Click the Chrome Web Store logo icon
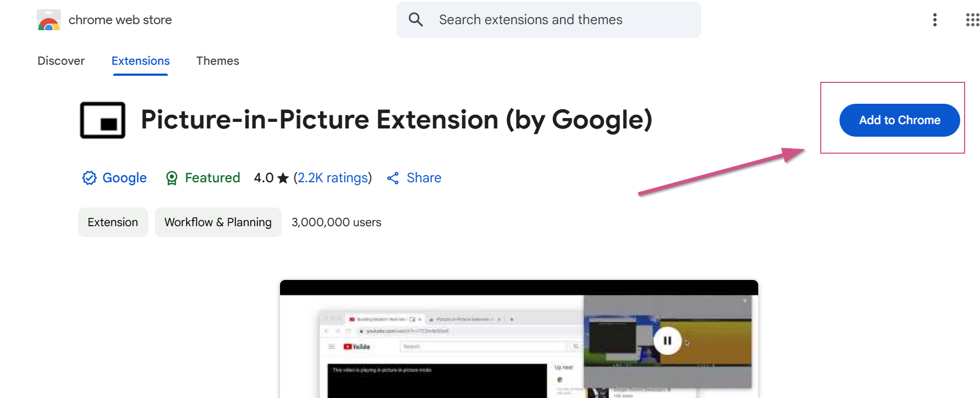The width and height of the screenshot is (980, 398). [x=48, y=20]
